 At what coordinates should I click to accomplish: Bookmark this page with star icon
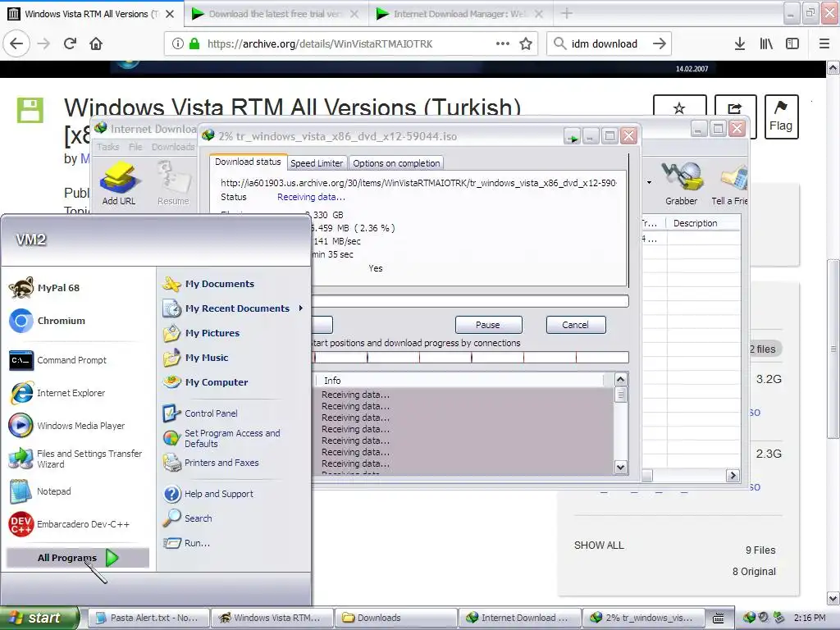[526, 43]
